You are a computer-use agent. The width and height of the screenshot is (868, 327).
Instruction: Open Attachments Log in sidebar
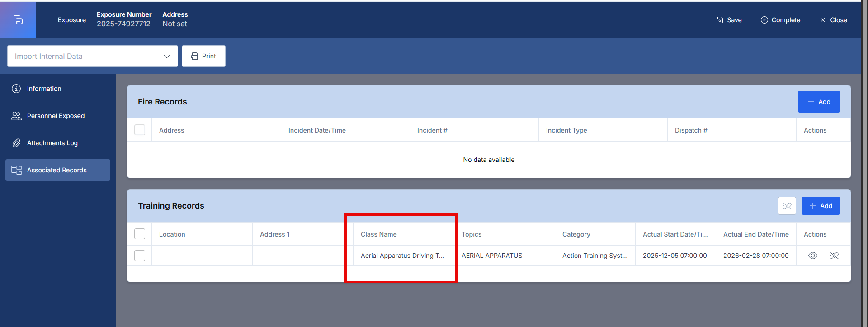pos(52,143)
